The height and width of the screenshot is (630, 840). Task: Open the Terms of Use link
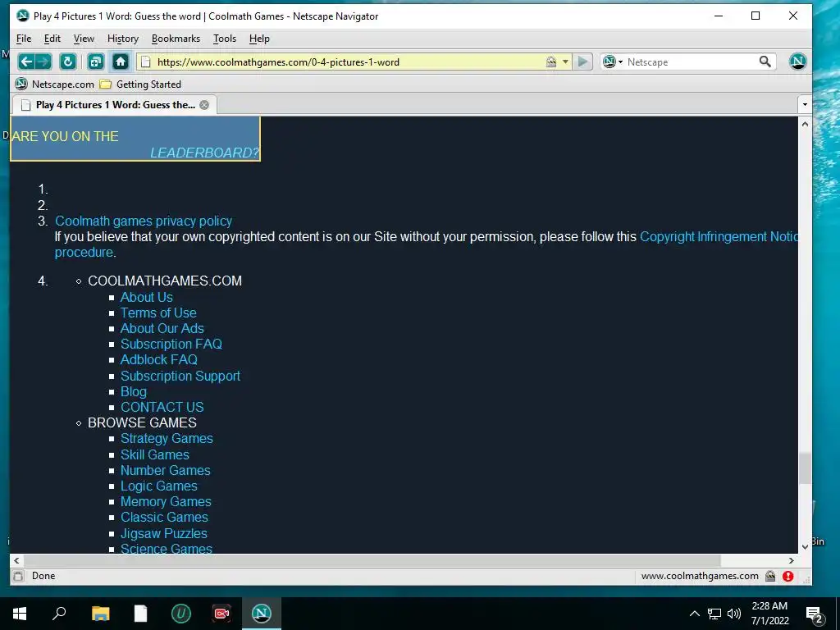pos(158,313)
